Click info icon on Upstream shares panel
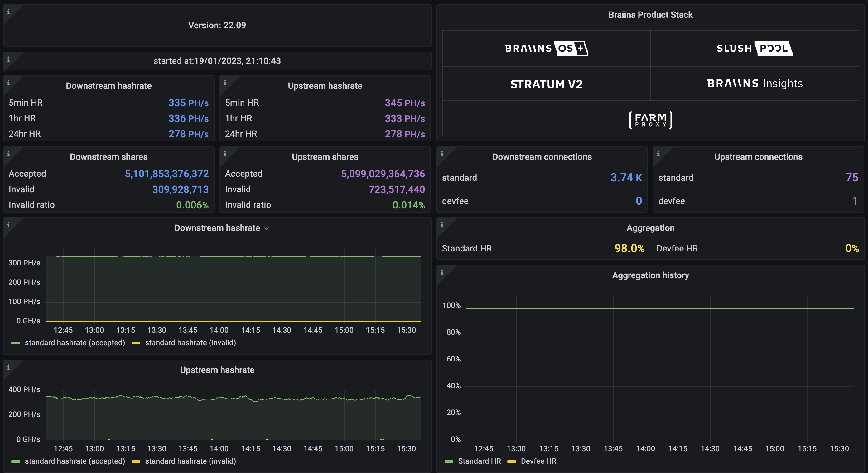868x473 pixels. (x=225, y=154)
